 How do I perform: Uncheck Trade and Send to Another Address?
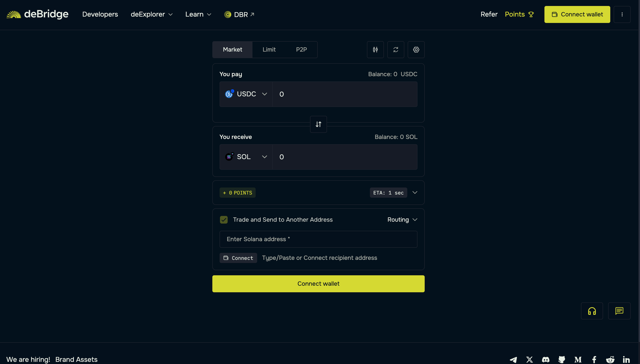point(224,220)
